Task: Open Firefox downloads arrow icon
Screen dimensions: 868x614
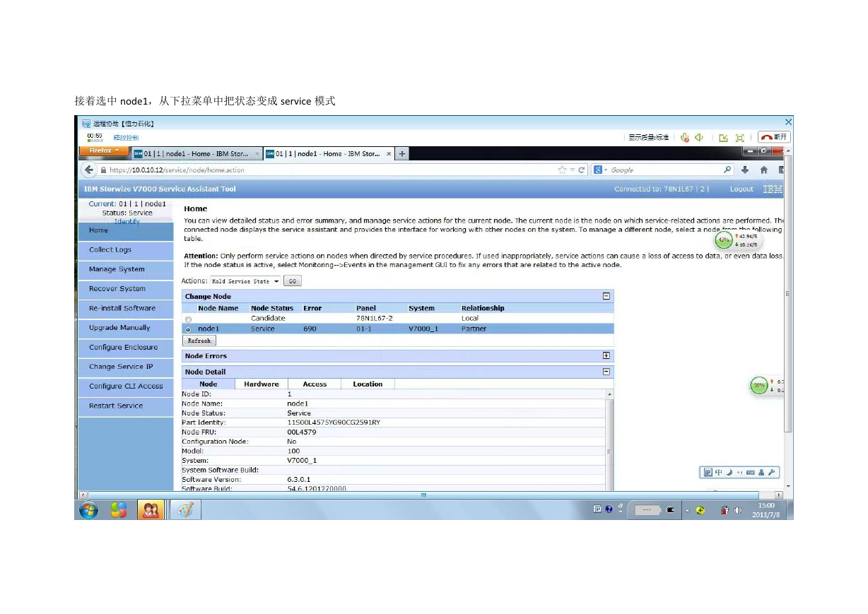Action: [x=745, y=170]
